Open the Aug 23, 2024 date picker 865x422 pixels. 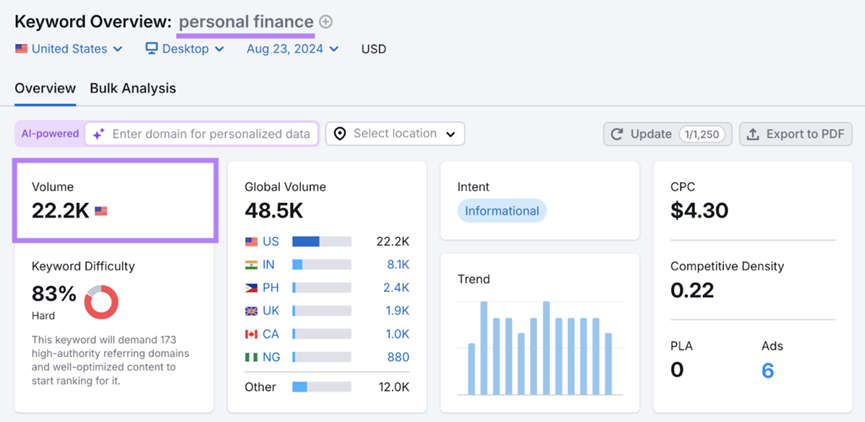[x=292, y=48]
